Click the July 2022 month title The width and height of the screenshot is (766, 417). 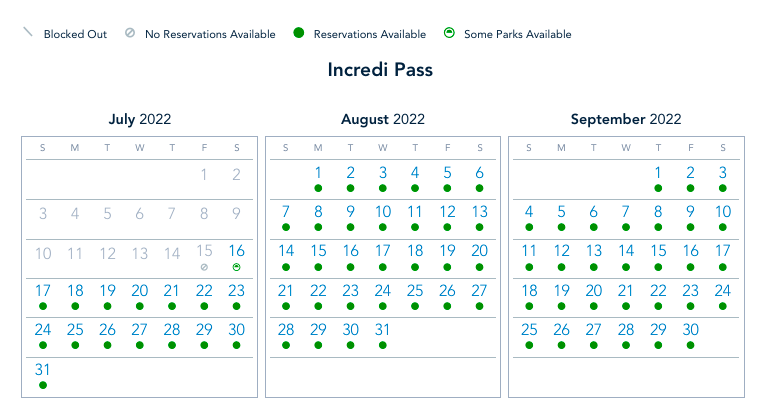pos(140,119)
